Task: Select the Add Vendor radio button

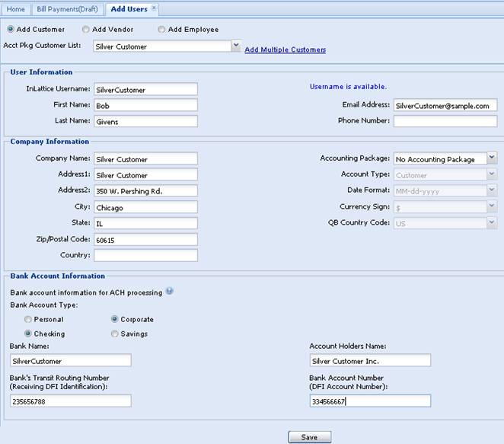Action: [x=86, y=30]
